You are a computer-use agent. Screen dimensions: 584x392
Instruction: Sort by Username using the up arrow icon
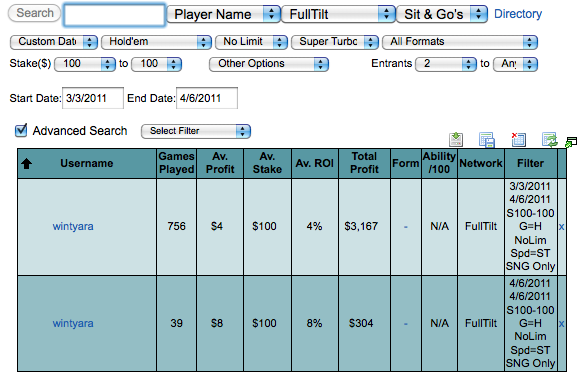pos(26,164)
